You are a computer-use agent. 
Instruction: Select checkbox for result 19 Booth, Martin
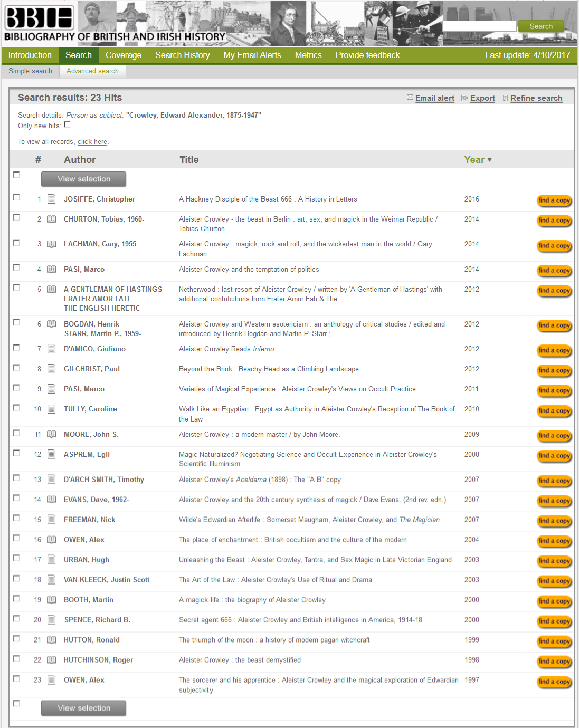(16, 599)
